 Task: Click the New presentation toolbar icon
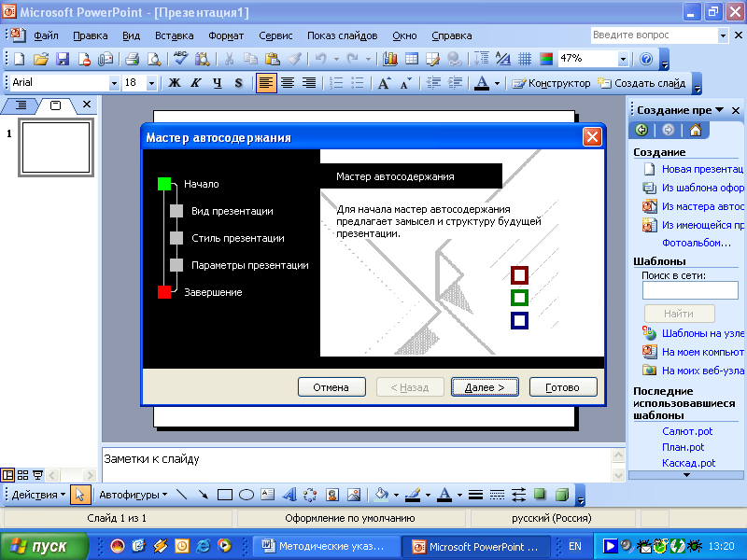point(19,59)
